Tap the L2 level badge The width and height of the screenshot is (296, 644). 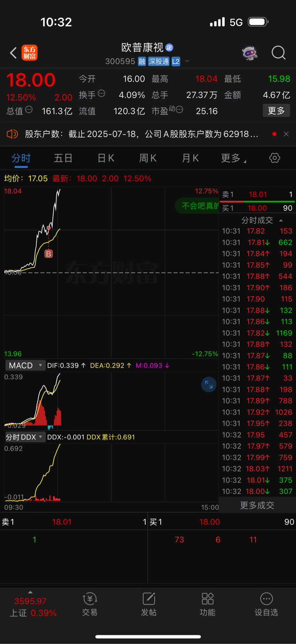click(x=176, y=61)
